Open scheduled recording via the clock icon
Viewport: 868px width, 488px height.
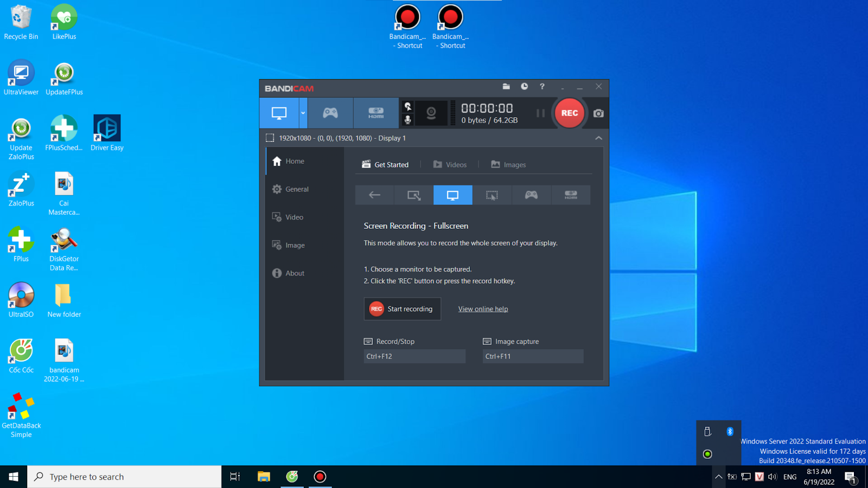tap(524, 86)
